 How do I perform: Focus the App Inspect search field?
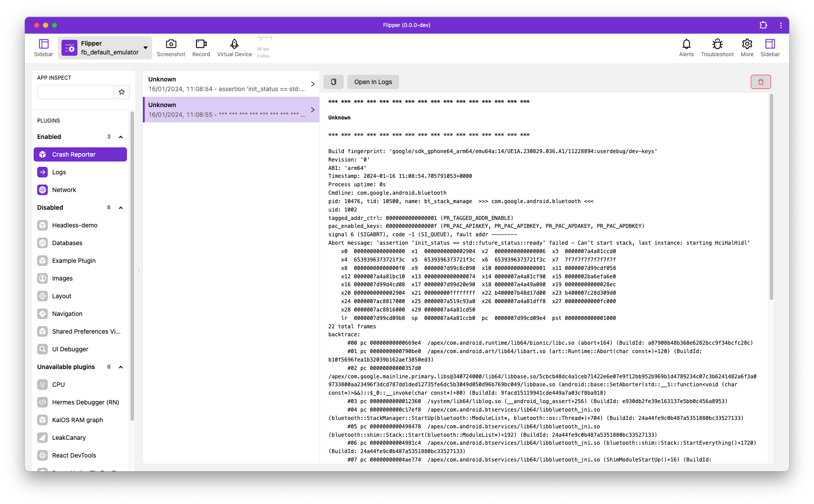[x=75, y=92]
